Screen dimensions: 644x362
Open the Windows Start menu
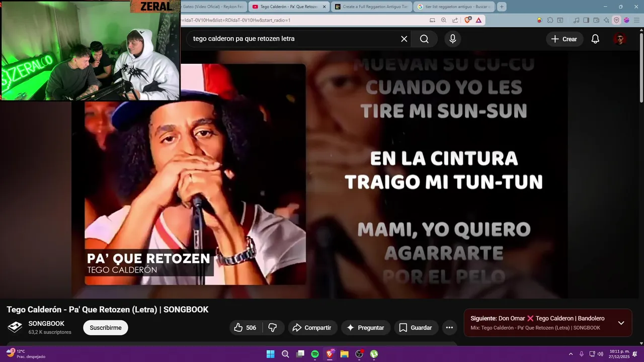click(x=270, y=354)
